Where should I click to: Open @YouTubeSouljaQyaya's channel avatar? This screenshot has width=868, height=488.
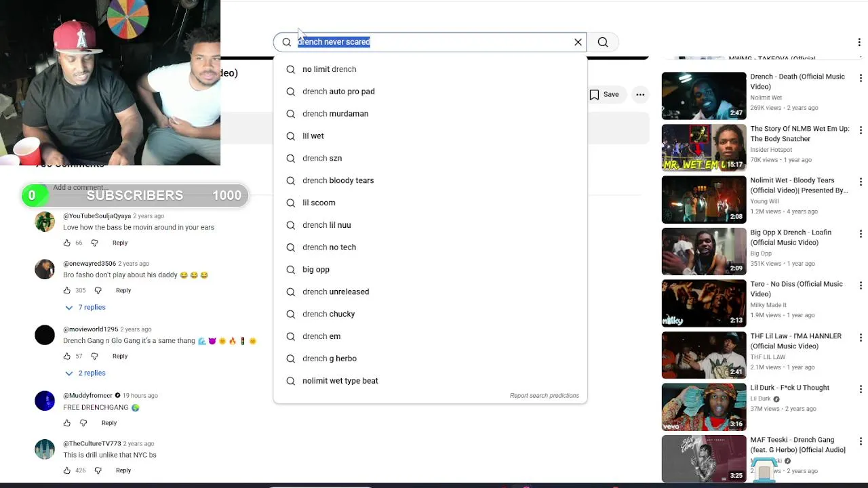(45, 222)
